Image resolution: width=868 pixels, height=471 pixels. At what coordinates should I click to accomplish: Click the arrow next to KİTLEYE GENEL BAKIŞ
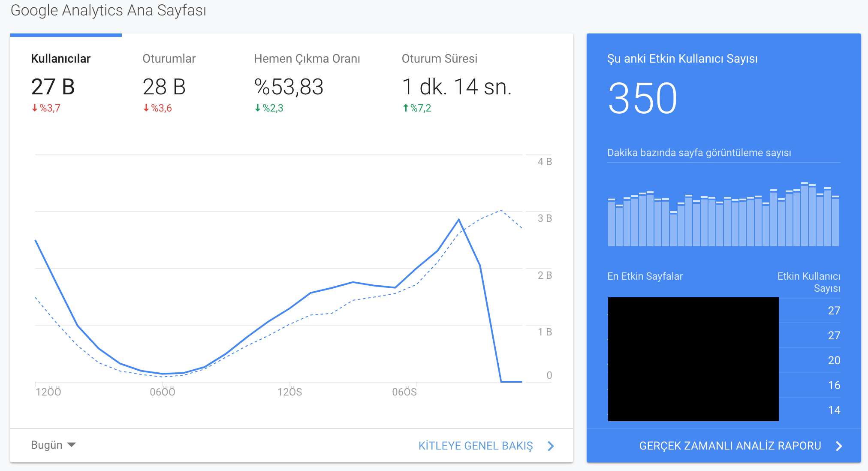(551, 446)
